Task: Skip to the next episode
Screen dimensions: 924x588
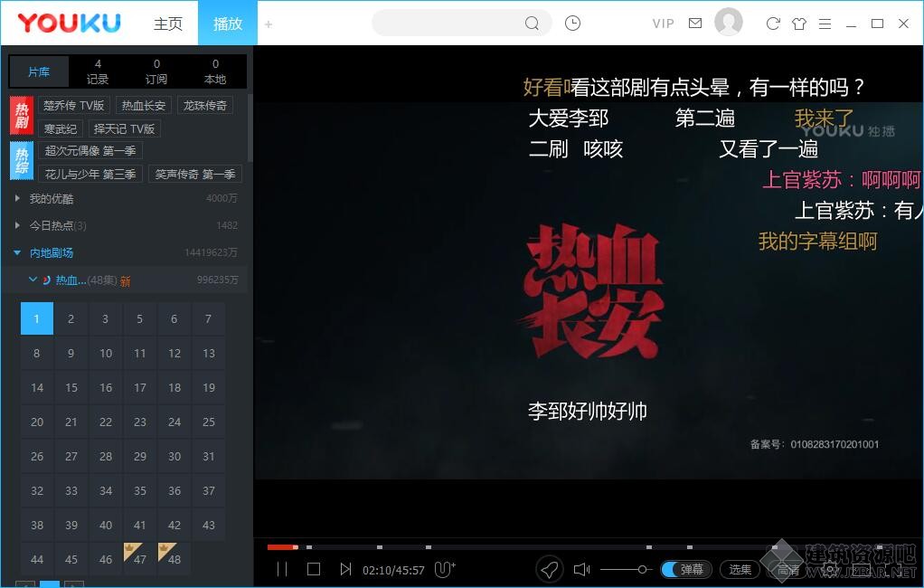Action: [x=345, y=569]
